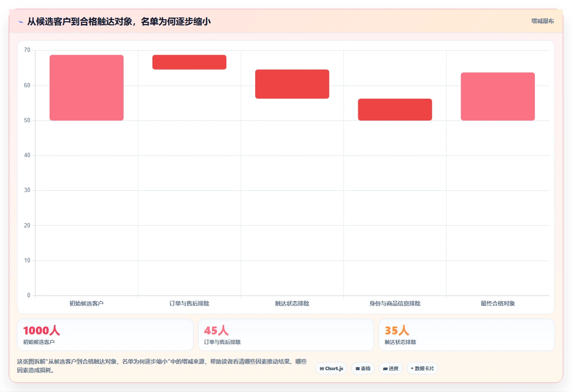Click the 45人 data card
This screenshot has width=572, height=392.
click(x=286, y=335)
